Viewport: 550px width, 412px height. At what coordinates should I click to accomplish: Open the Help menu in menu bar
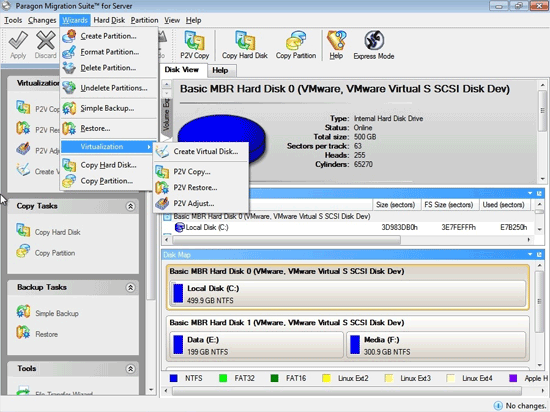tap(193, 20)
